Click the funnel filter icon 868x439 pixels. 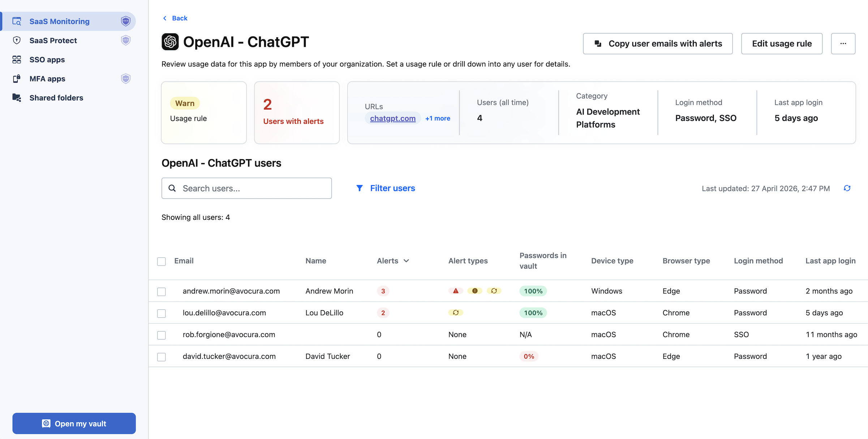359,188
